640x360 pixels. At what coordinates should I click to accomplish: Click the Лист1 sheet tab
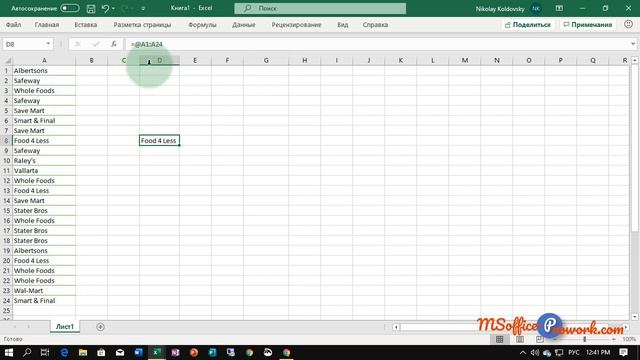65,327
